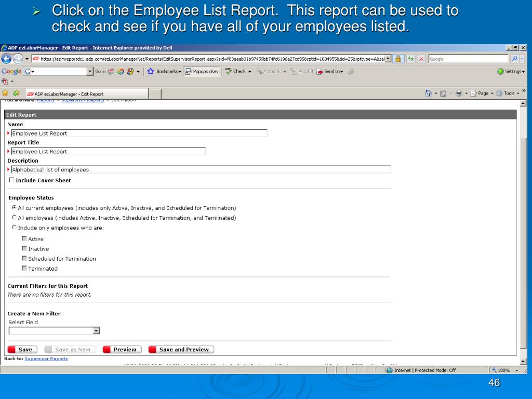Click the green Settings globe icon
Viewport: 532px width, 399px height.
500,71
